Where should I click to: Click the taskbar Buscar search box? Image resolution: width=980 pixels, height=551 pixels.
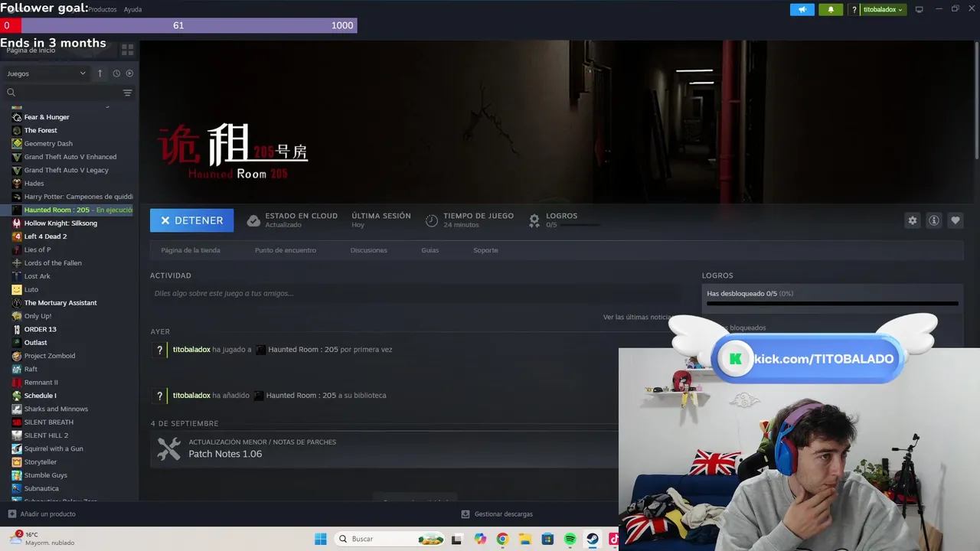pos(390,539)
